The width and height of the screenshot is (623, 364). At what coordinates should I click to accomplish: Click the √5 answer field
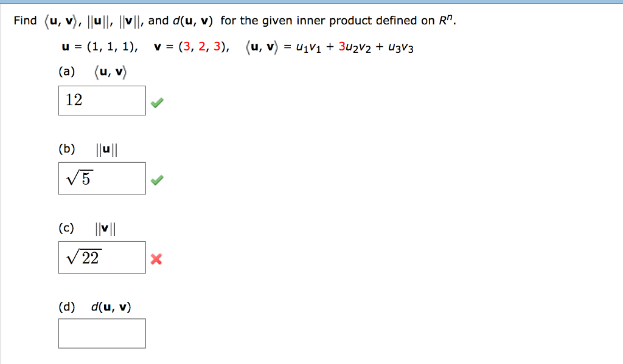tap(102, 177)
